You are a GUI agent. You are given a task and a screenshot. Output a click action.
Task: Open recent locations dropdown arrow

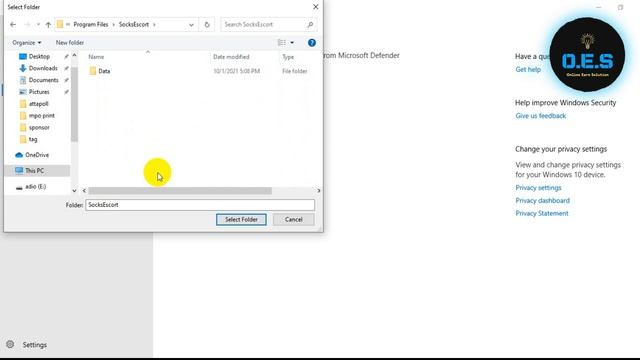[x=38, y=25]
